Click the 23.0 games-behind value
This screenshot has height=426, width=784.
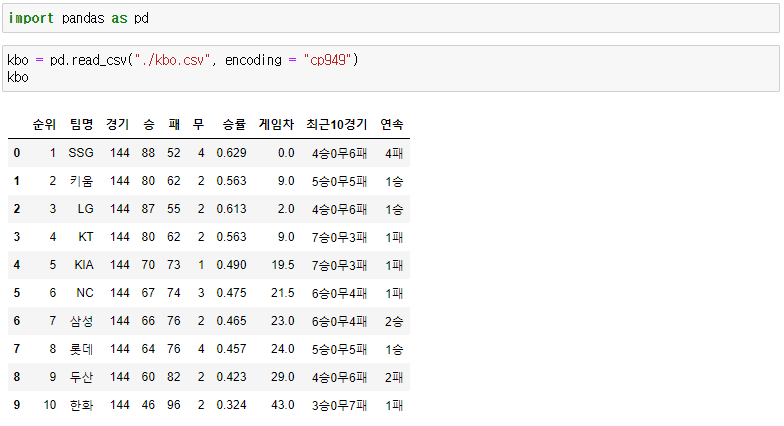coord(283,320)
